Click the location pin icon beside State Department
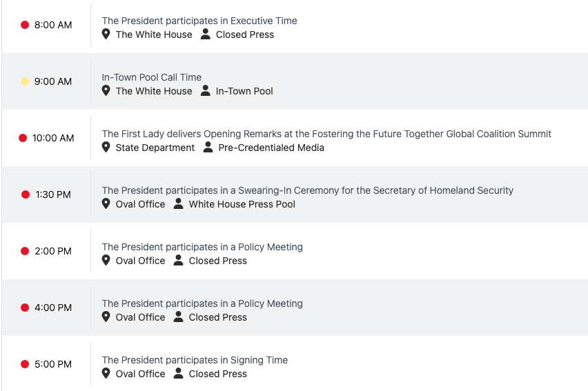 (x=106, y=147)
